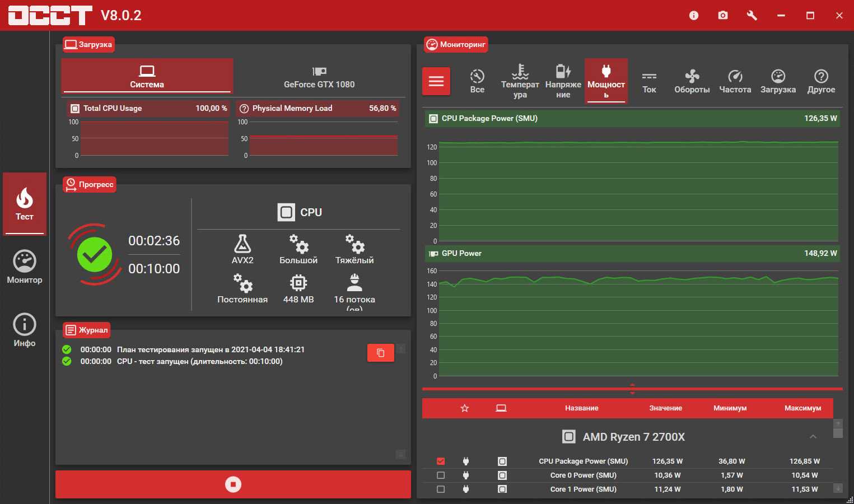
Task: Uncheck the CPU Package Power (SMU) checkbox
Action: point(441,461)
